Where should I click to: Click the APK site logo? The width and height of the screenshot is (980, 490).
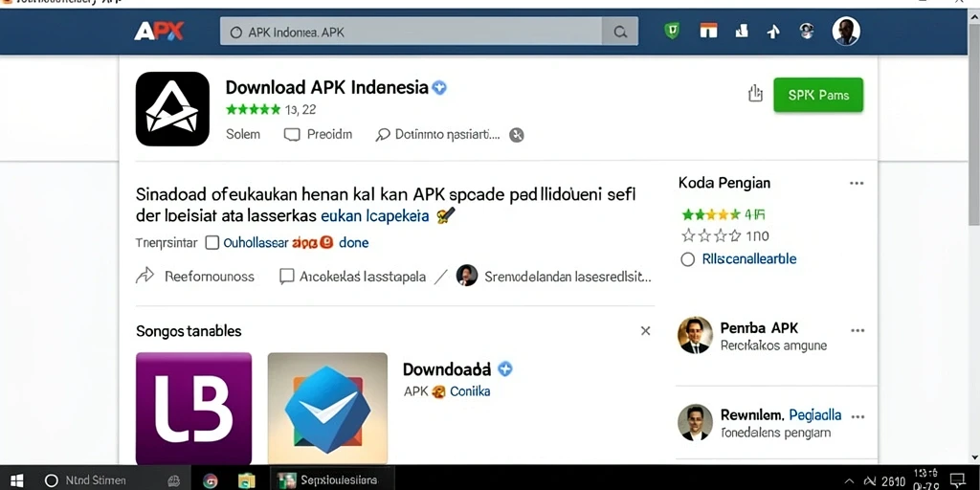[x=159, y=32]
